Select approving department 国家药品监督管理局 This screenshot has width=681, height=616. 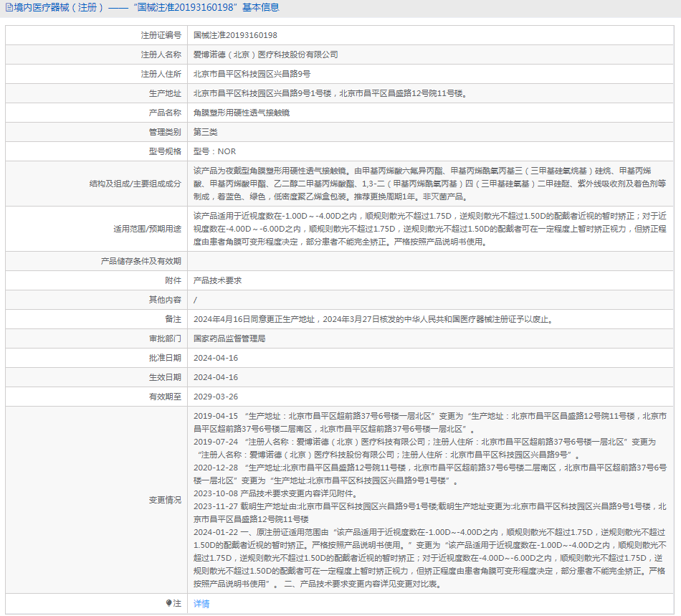coord(229,338)
